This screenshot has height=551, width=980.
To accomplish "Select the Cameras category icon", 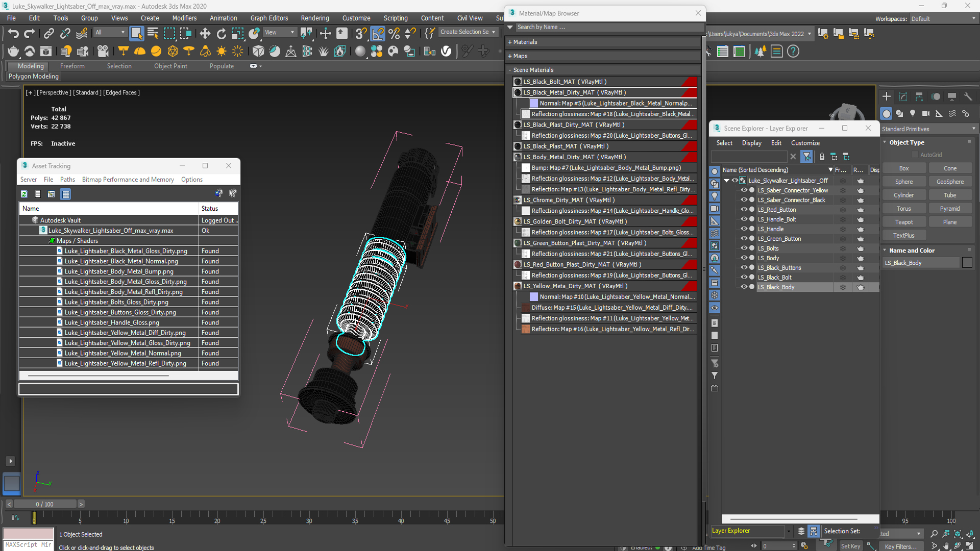I will pyautogui.click(x=926, y=114).
